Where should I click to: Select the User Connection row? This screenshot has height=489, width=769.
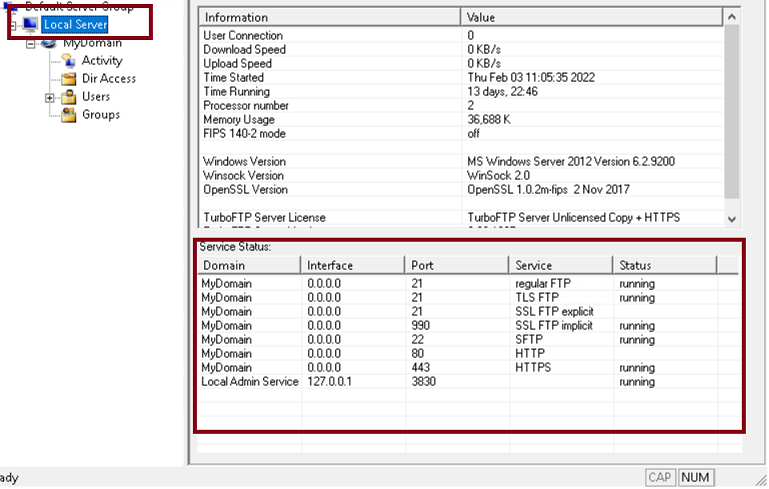pyautogui.click(x=461, y=35)
